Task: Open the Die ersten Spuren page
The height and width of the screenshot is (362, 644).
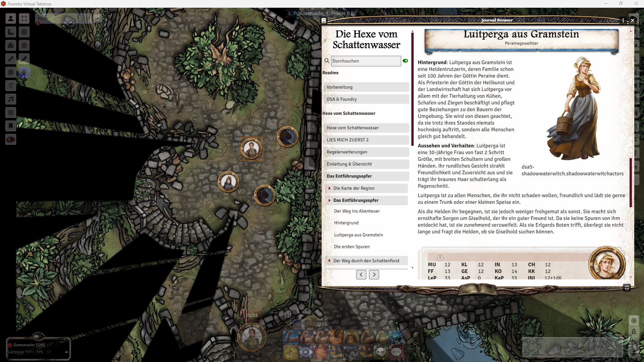Action: tap(352, 246)
